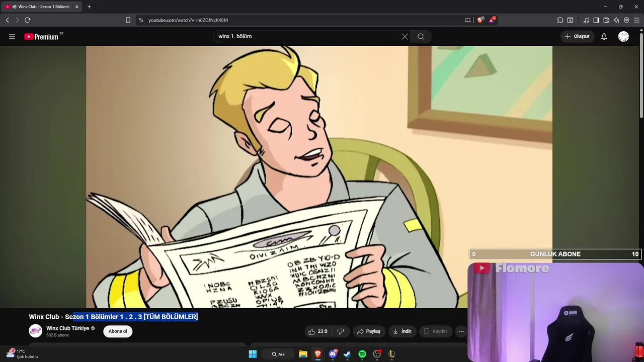The image size is (644, 362).
Task: Open Leo AI sparkle icon
Action: (x=616, y=20)
